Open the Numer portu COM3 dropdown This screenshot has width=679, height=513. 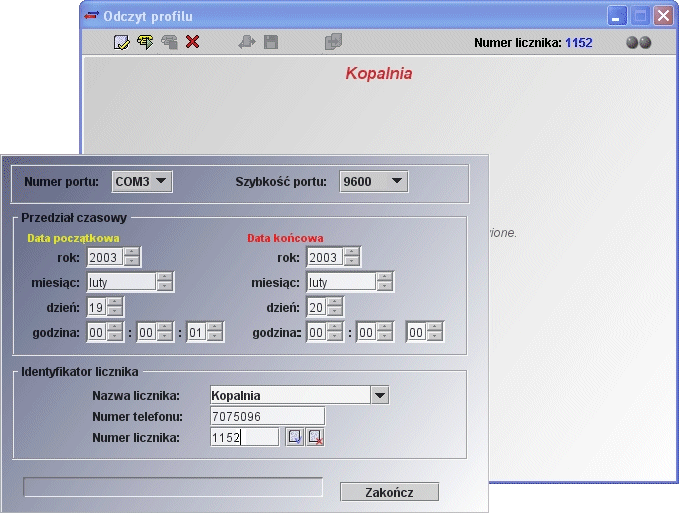tap(142, 181)
